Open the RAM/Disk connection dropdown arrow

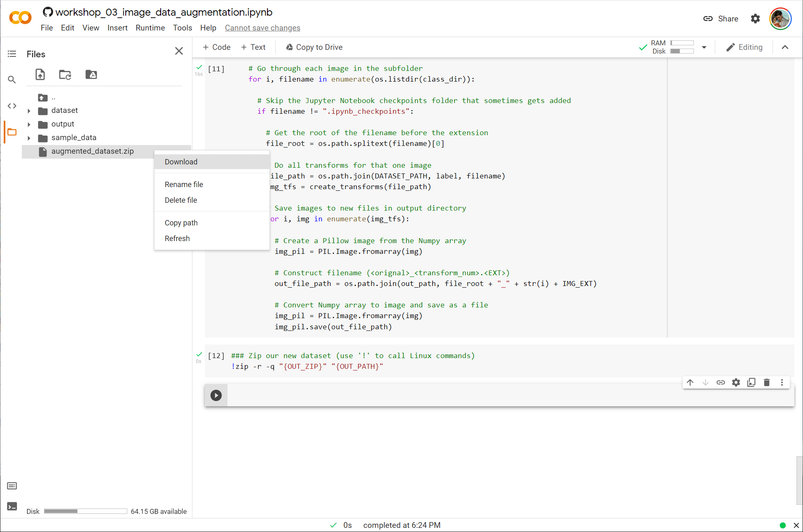coord(704,47)
